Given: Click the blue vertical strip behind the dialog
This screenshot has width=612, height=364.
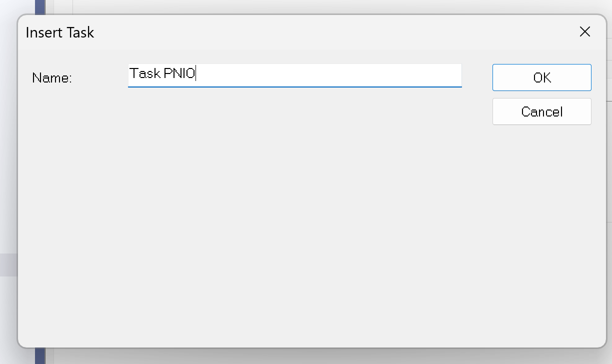Looking at the screenshot, I should pos(40,7).
